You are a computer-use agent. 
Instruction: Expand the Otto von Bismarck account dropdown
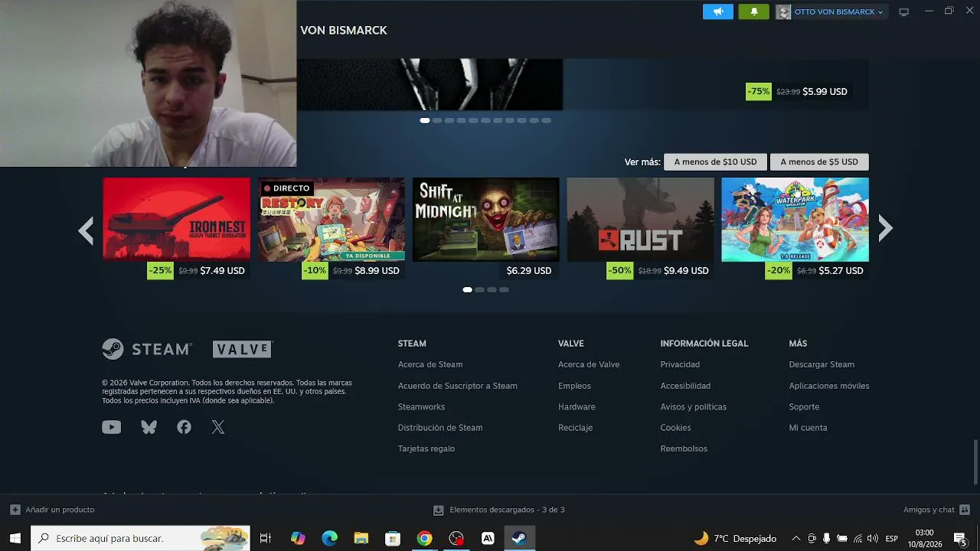tap(880, 12)
